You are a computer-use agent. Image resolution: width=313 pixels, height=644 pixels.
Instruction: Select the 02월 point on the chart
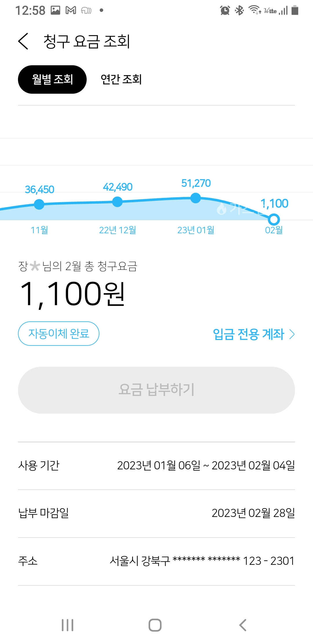[x=274, y=220]
